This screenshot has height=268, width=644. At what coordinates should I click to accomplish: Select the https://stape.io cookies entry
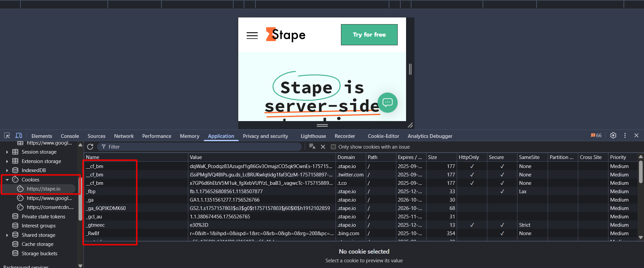point(44,189)
